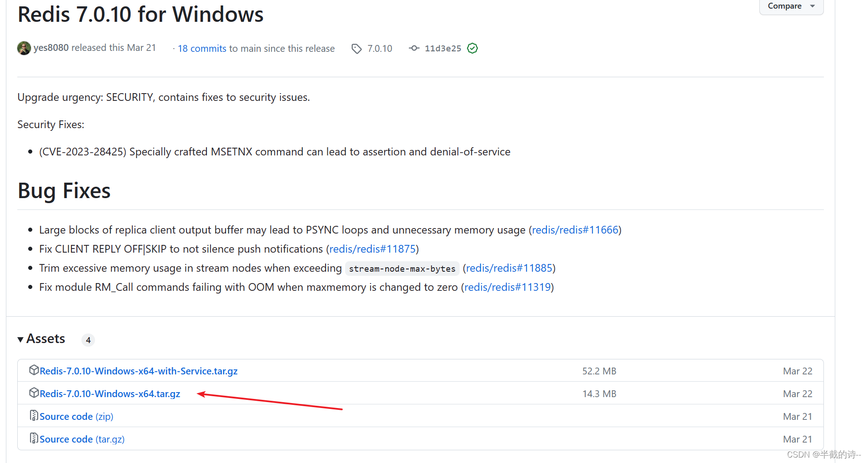The width and height of the screenshot is (868, 463).
Task: Click the zip file icon beside Source code (zip)
Action: click(x=33, y=416)
